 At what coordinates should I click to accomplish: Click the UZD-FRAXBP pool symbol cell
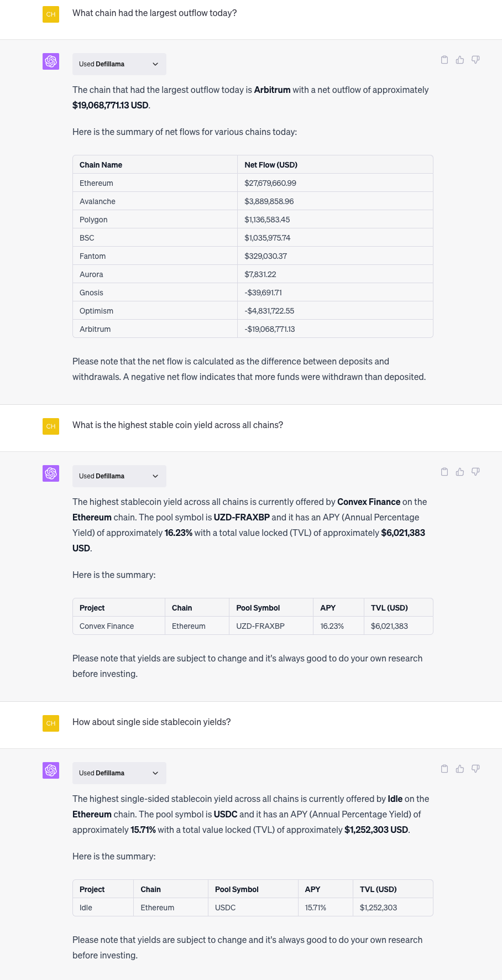pyautogui.click(x=260, y=626)
